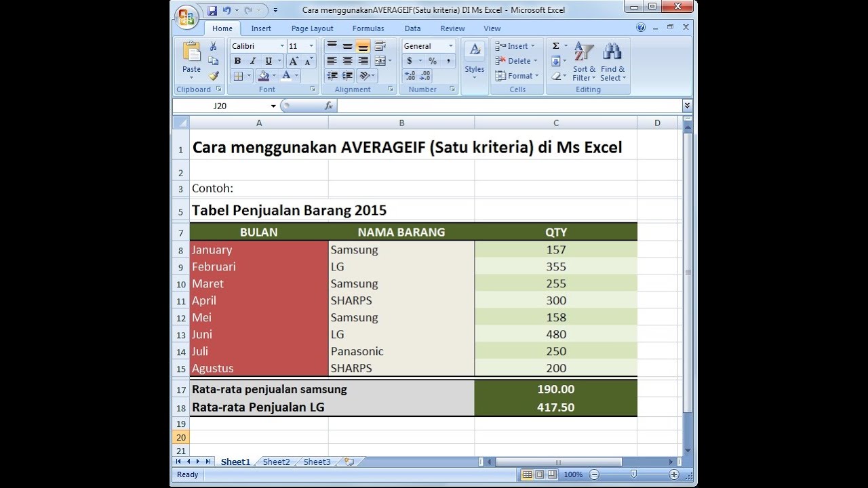868x488 pixels.
Task: Toggle Italic formatting
Action: point(253,61)
